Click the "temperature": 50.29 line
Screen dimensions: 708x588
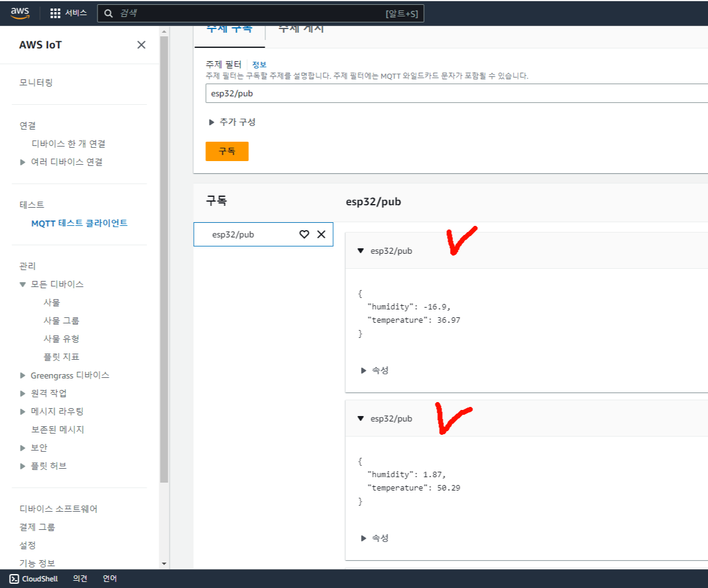(x=414, y=487)
